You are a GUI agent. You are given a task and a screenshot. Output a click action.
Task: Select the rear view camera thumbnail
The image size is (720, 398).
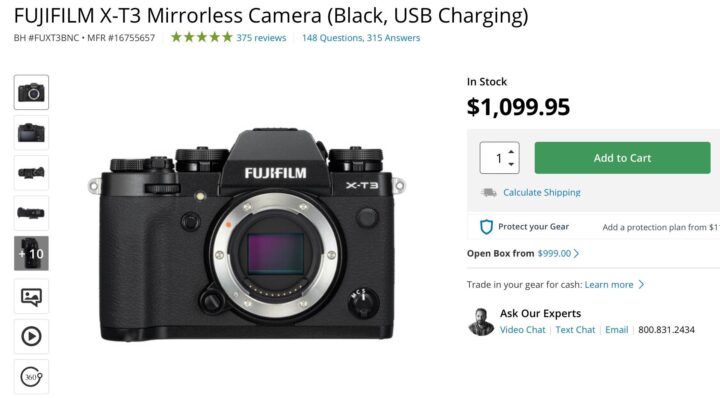(x=31, y=133)
